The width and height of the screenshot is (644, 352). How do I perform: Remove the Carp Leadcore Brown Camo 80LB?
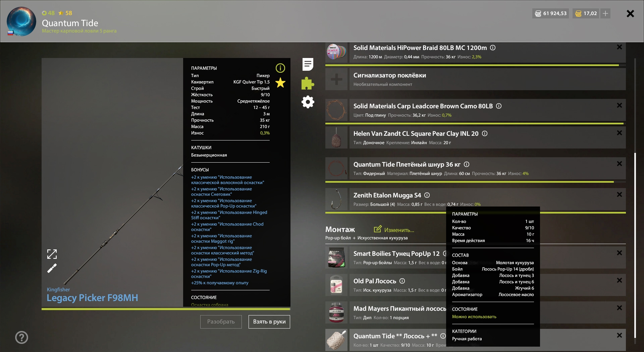(x=620, y=105)
